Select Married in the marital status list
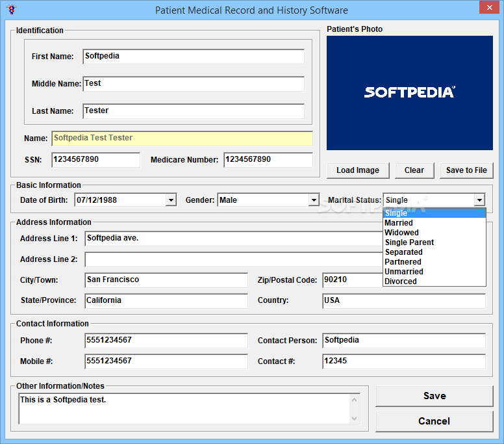Viewport: 504px width, 444px height. coord(435,222)
